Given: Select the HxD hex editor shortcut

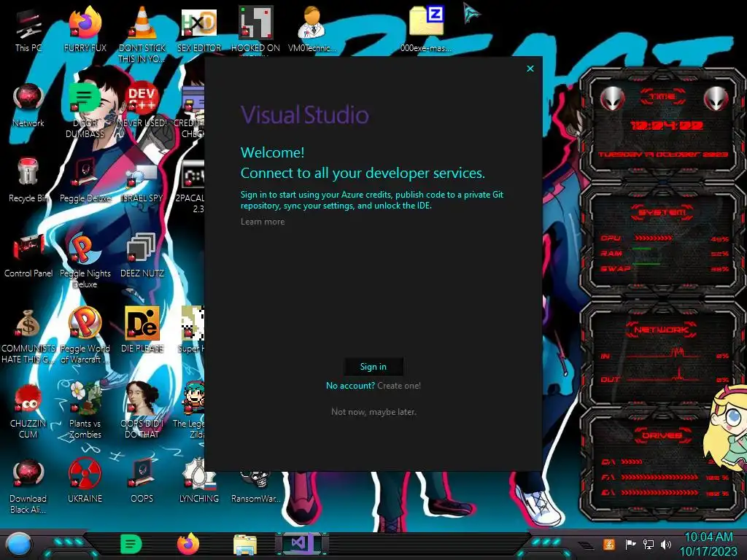Looking at the screenshot, I should point(199,29).
